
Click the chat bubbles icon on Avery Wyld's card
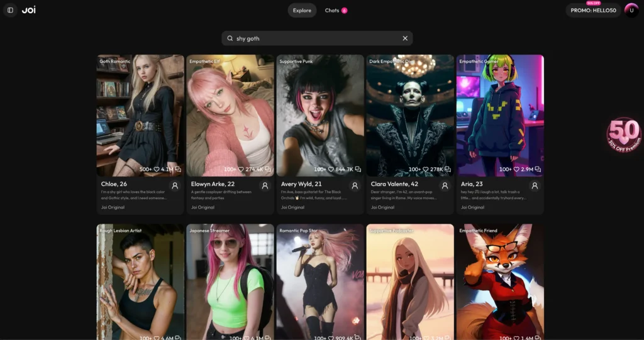coord(358,169)
